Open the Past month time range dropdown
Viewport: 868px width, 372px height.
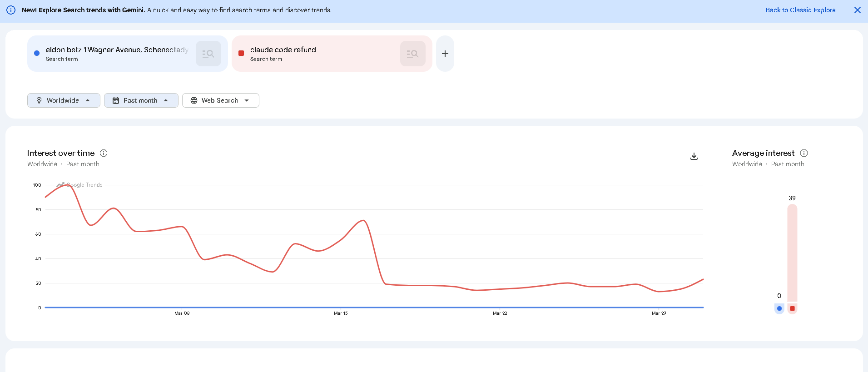(x=141, y=100)
